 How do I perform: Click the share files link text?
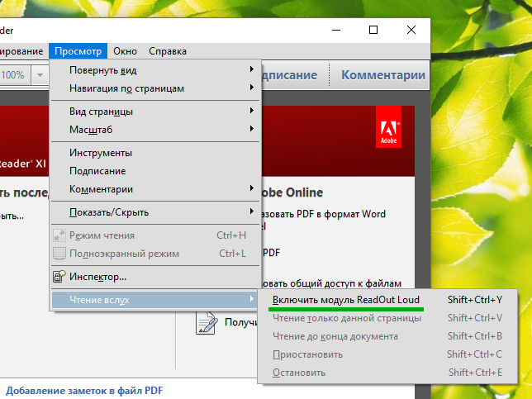331,283
